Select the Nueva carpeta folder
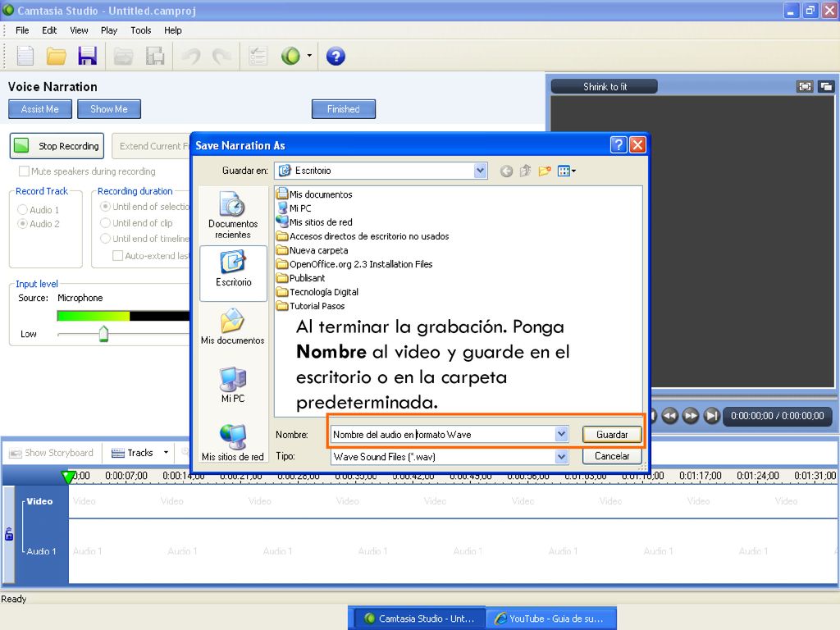The width and height of the screenshot is (840, 630). [313, 250]
